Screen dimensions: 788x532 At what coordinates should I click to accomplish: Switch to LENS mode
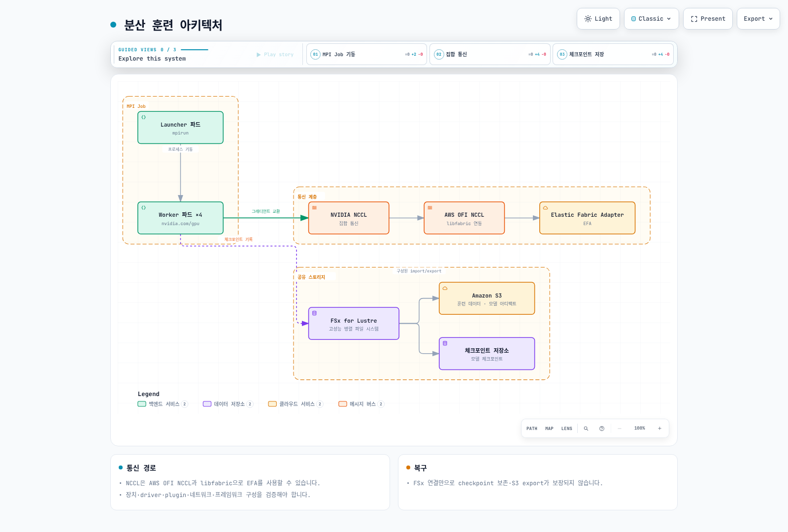coord(567,429)
